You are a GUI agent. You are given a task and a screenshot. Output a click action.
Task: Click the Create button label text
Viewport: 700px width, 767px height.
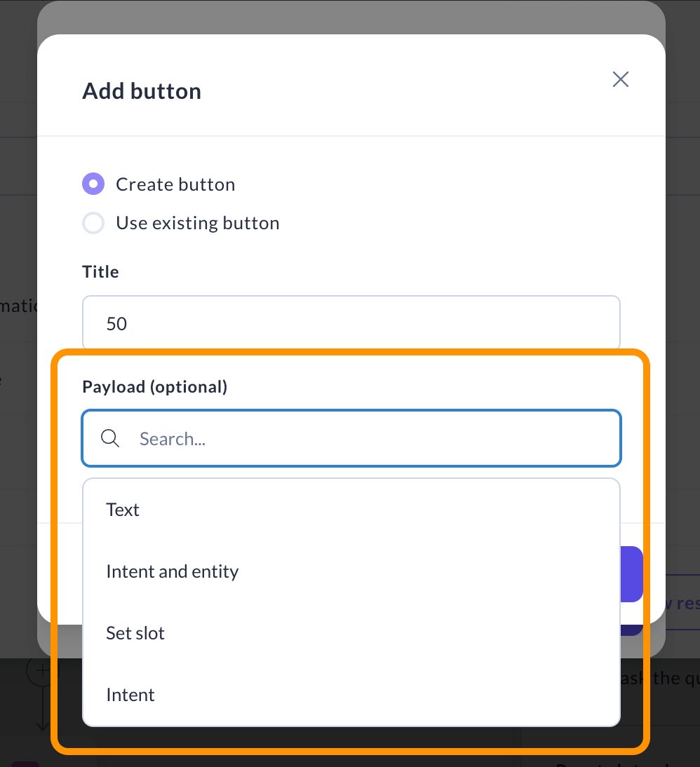(175, 184)
